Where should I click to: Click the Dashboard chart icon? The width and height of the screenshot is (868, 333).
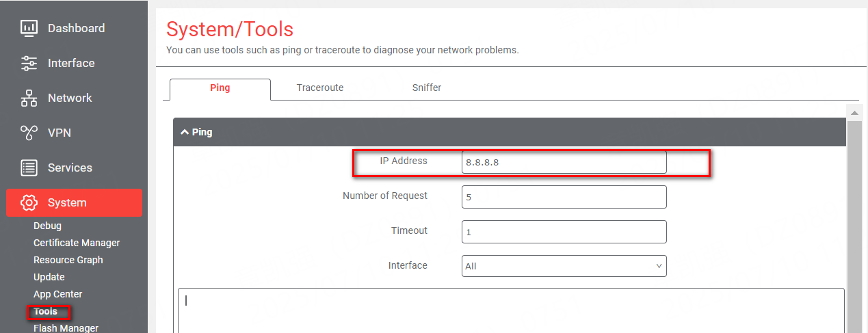pos(29,28)
